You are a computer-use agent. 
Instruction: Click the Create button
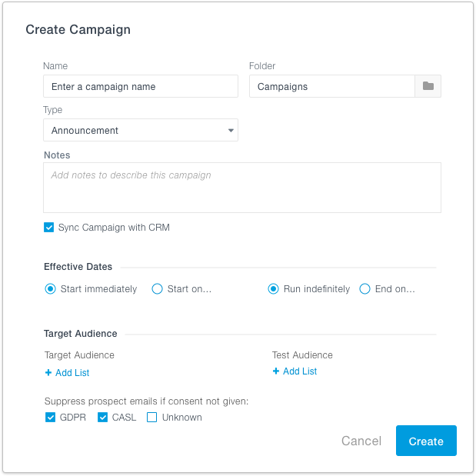tap(426, 441)
